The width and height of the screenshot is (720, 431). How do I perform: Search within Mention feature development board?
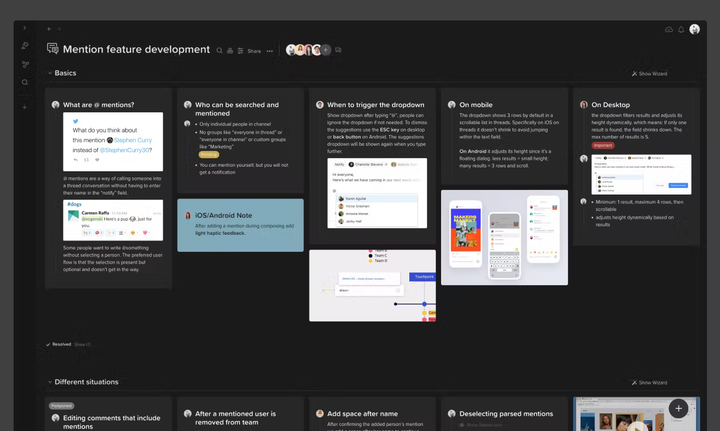point(219,50)
